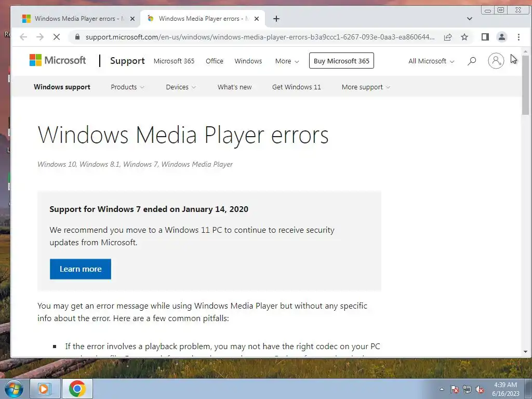Close the second Windows Media Player errors tab
Screen dimensions: 532x399
point(257,19)
